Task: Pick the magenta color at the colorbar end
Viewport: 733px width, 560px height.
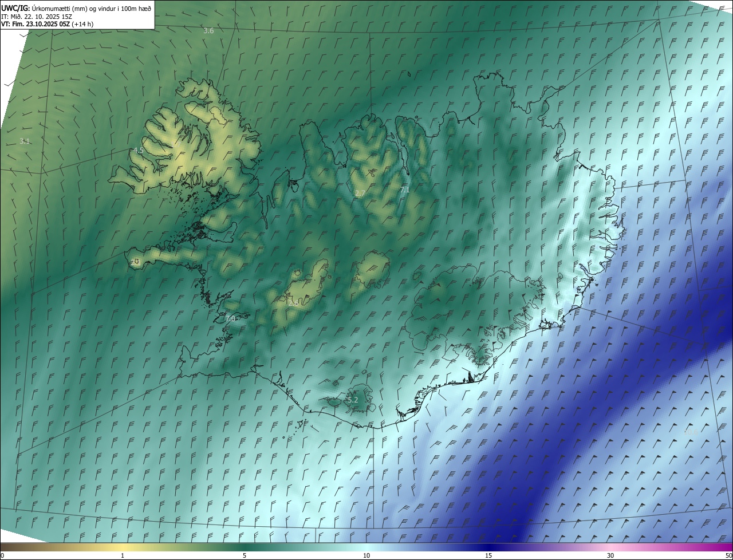Action: coord(730,547)
